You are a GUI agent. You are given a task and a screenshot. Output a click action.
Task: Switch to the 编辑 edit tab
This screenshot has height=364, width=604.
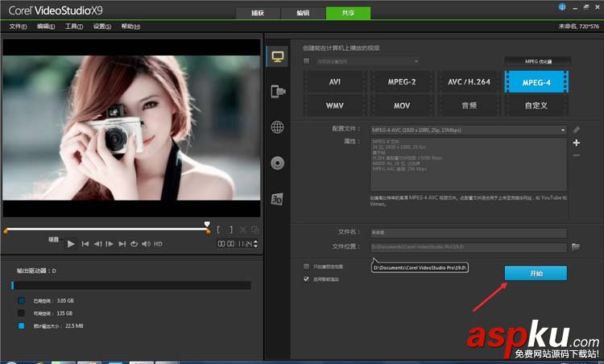[303, 13]
